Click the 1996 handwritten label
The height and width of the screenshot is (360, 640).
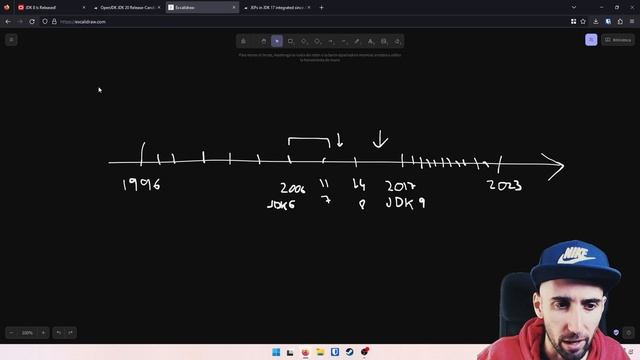[141, 184]
